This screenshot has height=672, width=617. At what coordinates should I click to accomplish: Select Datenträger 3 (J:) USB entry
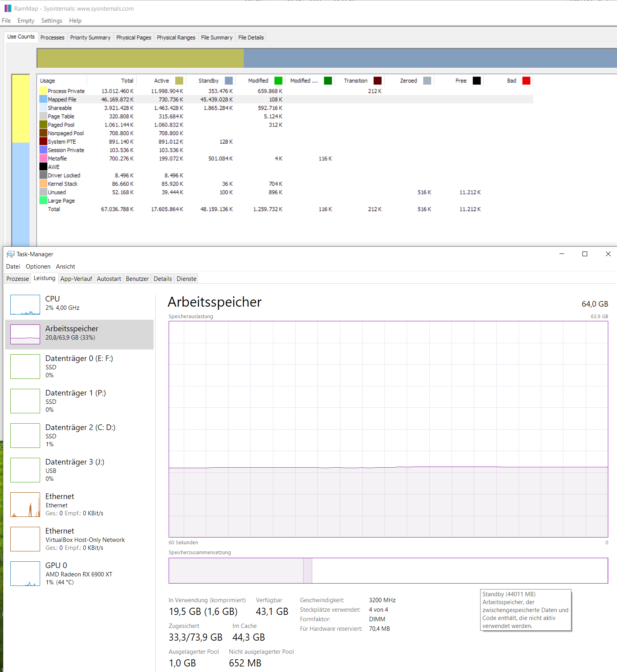[79, 470]
